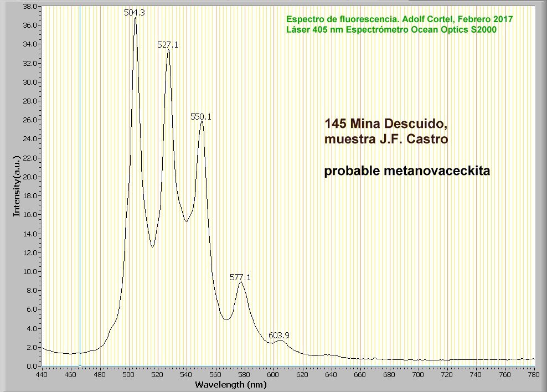
Task: Click the 12.0 intensity tick label
Action: coord(30,252)
